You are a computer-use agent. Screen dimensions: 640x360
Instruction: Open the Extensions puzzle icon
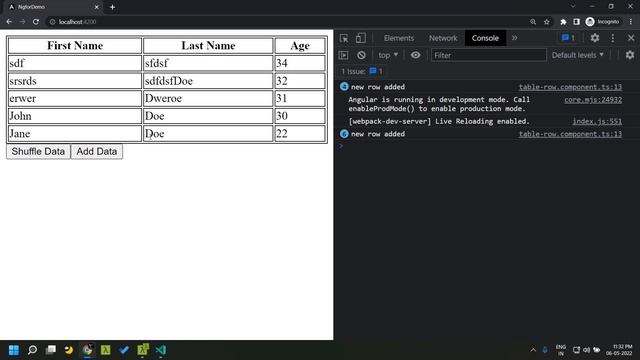coord(563,22)
